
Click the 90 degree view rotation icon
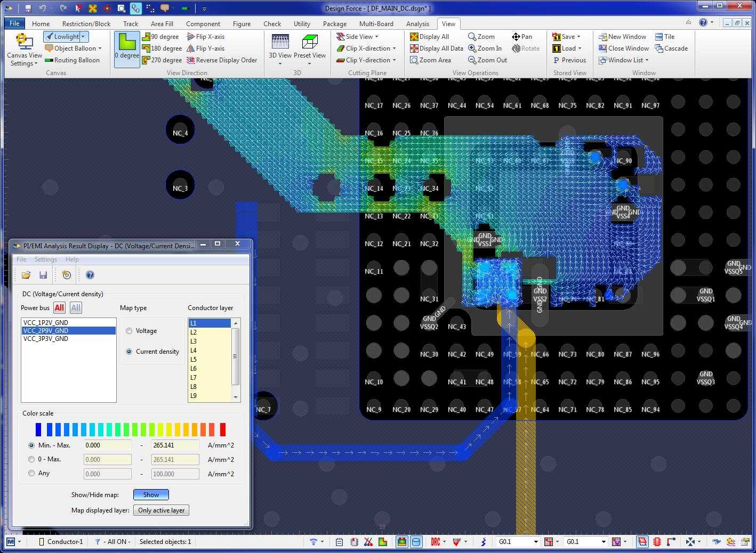tap(146, 37)
